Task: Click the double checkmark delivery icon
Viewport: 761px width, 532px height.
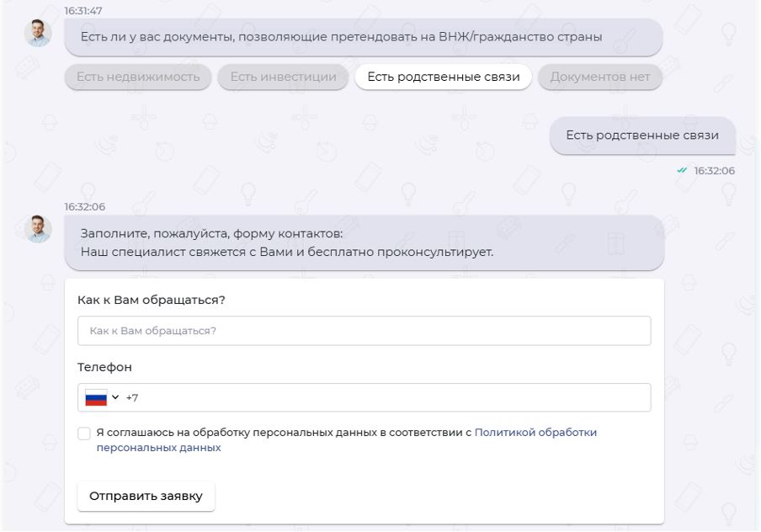Action: (682, 168)
